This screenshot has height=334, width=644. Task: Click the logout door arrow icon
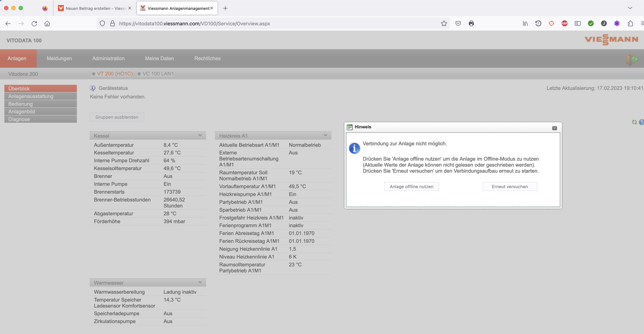click(x=632, y=60)
